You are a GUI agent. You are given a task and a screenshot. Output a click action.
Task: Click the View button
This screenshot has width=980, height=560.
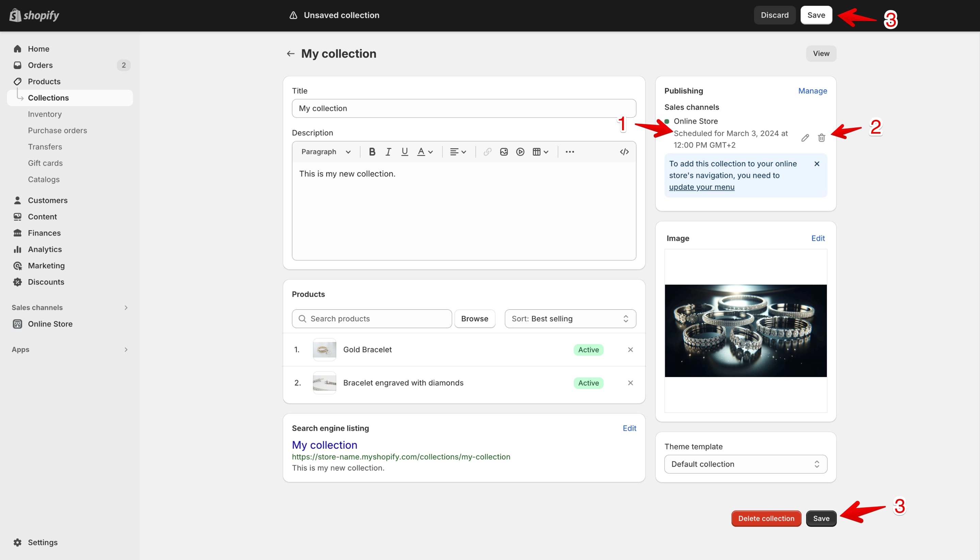(x=821, y=54)
